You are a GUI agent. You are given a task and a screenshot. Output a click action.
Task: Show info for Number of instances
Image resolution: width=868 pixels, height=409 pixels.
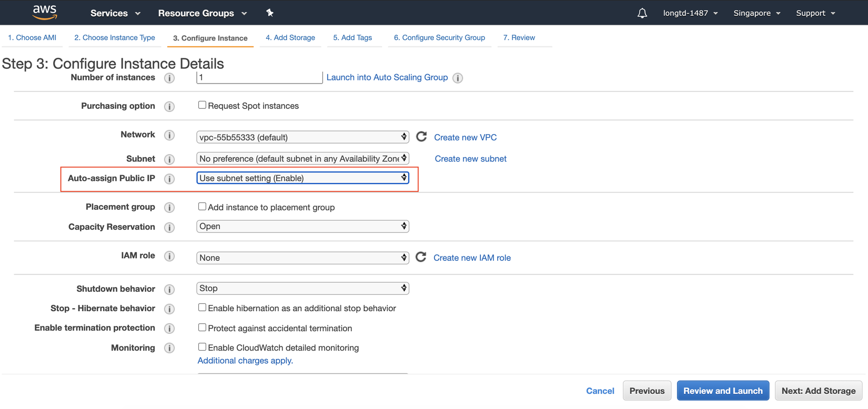pos(169,78)
